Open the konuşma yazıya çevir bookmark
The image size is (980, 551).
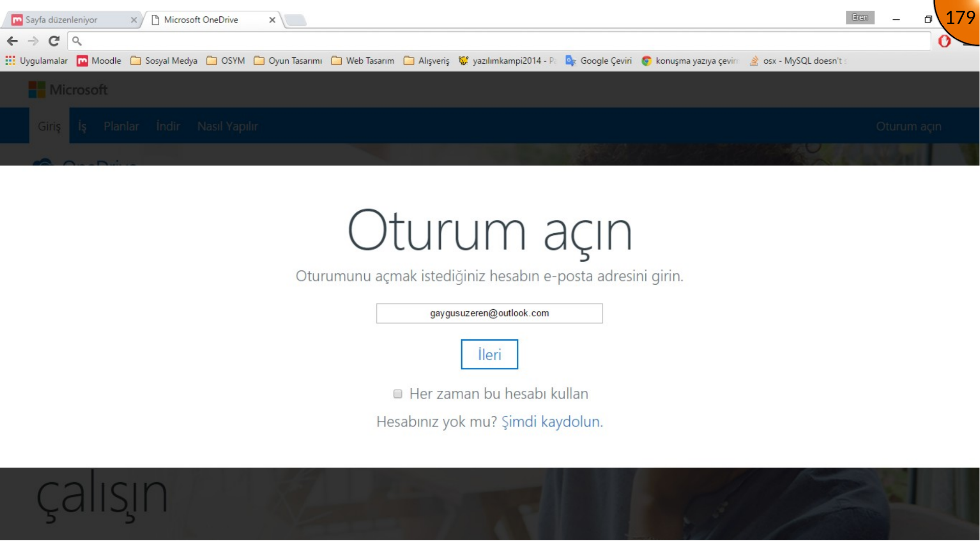coord(690,61)
